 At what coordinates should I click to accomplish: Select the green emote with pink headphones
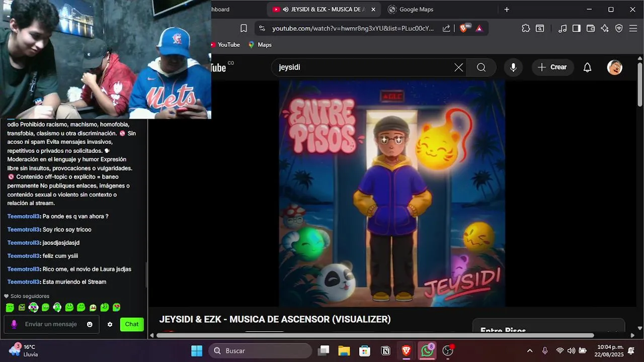point(33,308)
